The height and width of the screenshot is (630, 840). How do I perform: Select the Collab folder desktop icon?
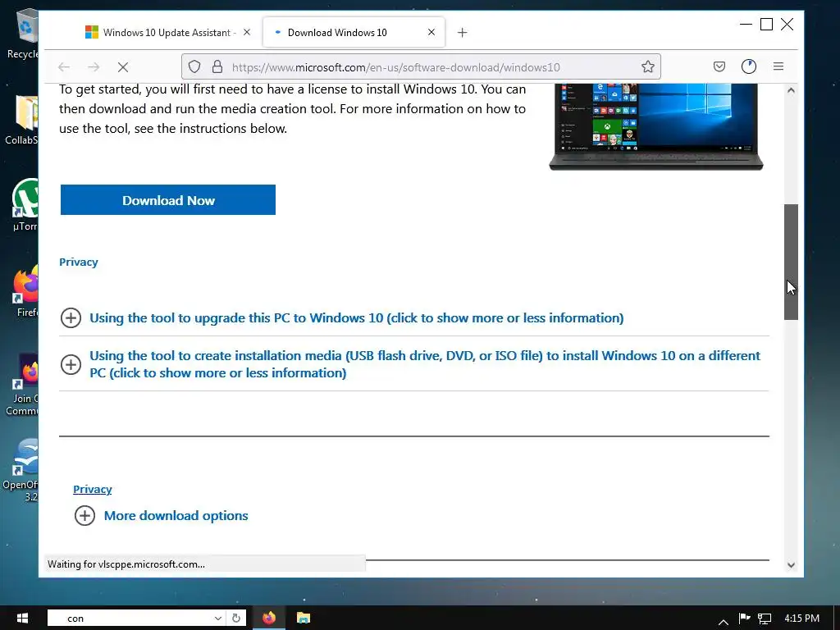pos(23,120)
